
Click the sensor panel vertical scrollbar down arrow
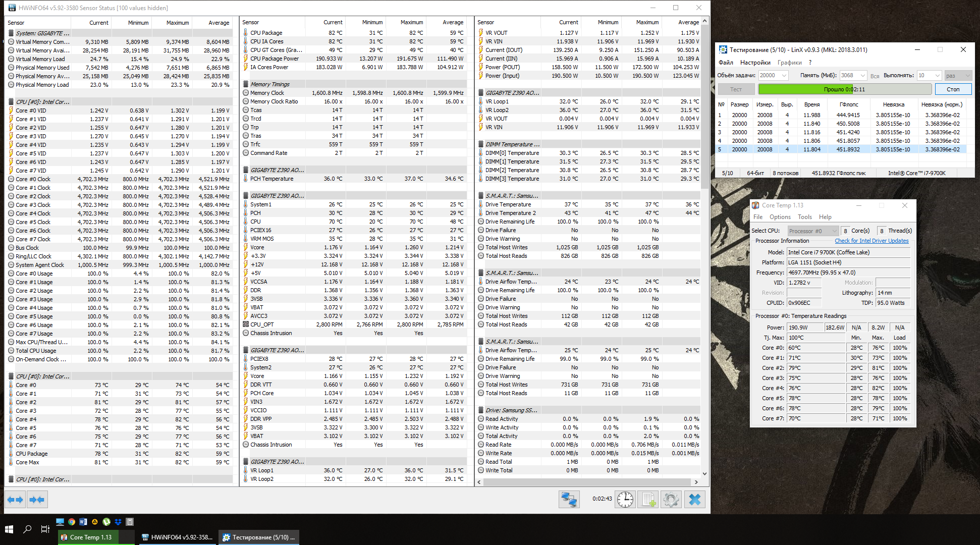pos(704,474)
